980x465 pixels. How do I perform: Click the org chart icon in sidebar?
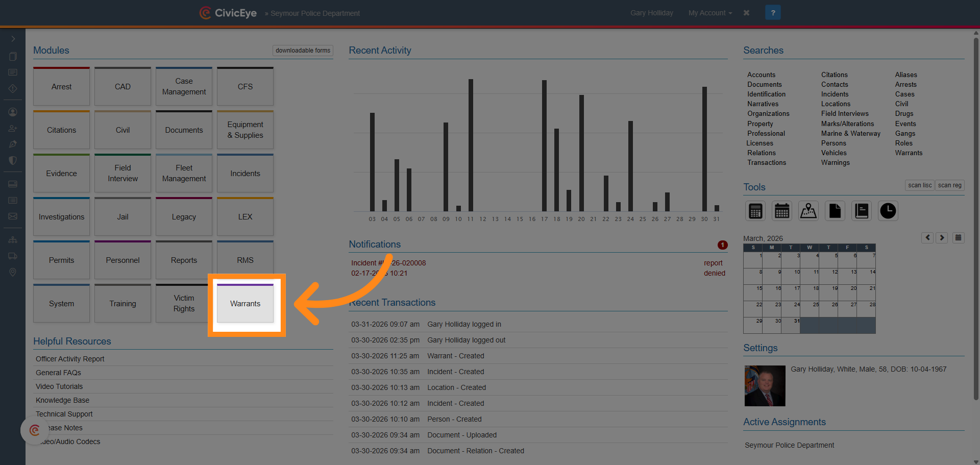point(13,240)
